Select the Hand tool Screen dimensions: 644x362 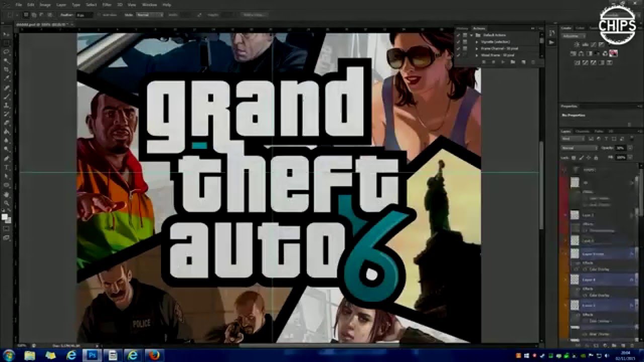7,194
